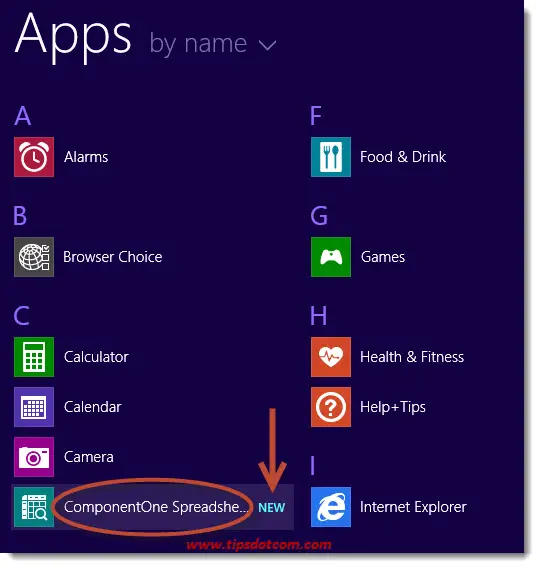Open the Alarms clock icon tile
Screen dimensions: 539x568
[34, 157]
